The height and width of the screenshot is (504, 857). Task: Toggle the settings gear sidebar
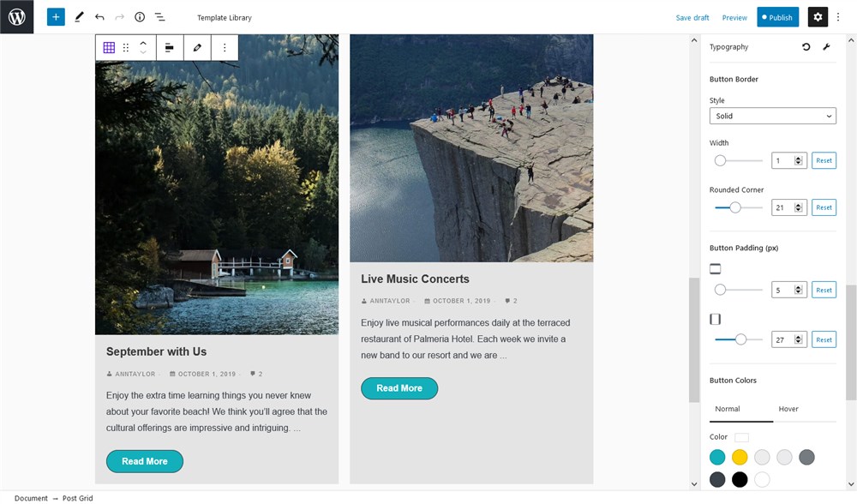pyautogui.click(x=818, y=17)
